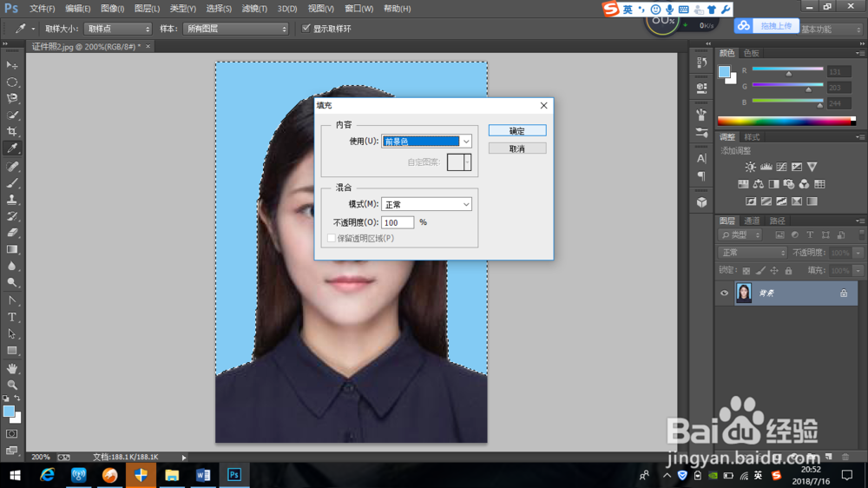868x488 pixels.
Task: Click the 200% zoom level field
Action: coord(41,457)
